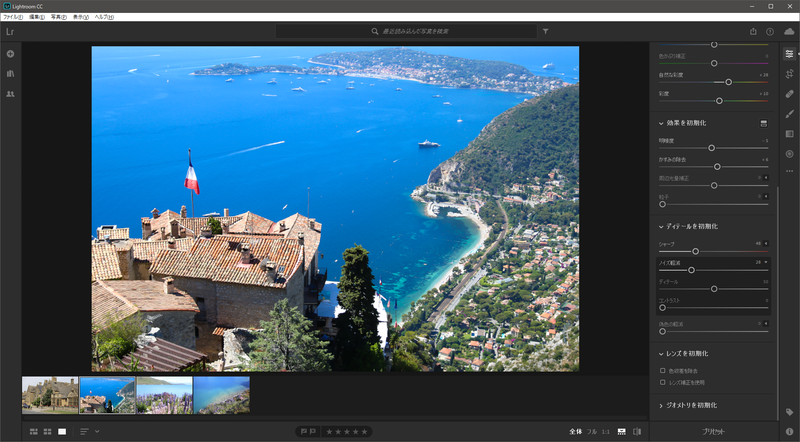The width and height of the screenshot is (800, 442).
Task: Enable the 色収差を除去 checkbox
Action: (663, 371)
